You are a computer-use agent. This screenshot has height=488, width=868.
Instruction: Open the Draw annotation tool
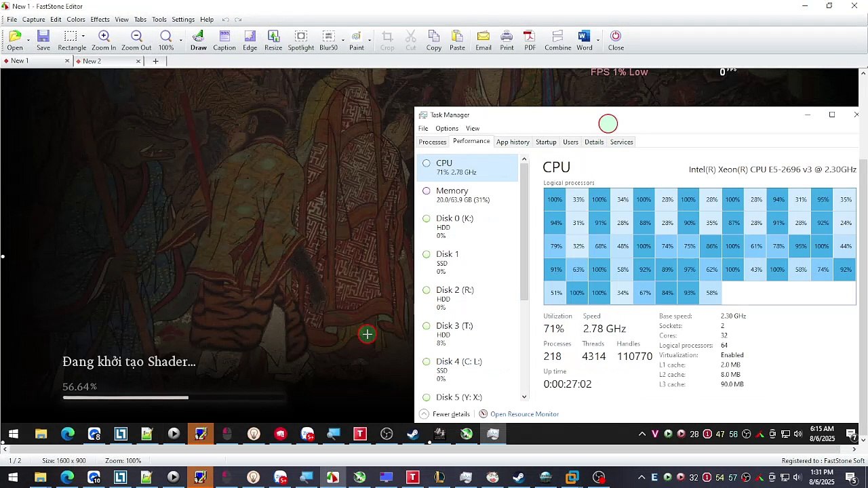pyautogui.click(x=199, y=41)
